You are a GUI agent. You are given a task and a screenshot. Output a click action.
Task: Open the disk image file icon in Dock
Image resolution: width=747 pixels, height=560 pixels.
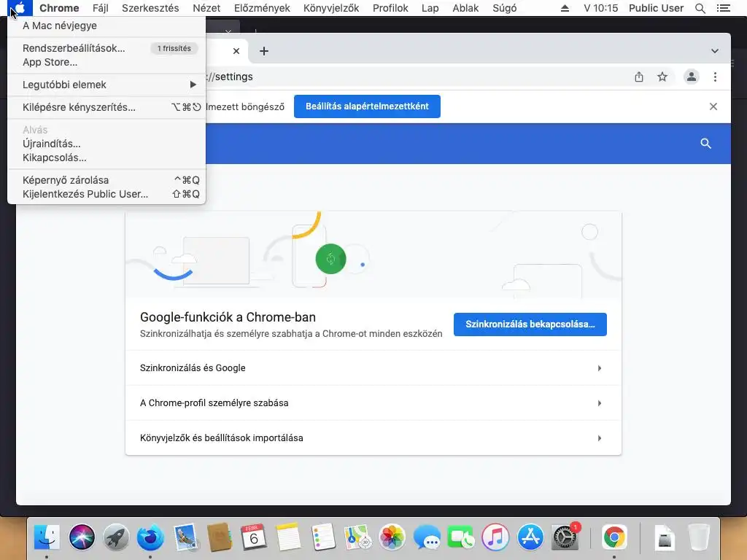665,537
